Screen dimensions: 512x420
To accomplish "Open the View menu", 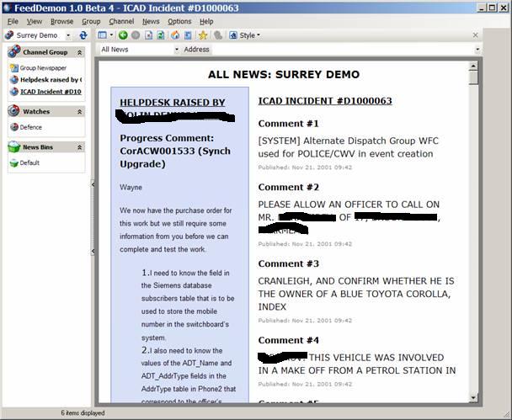I will [x=35, y=22].
